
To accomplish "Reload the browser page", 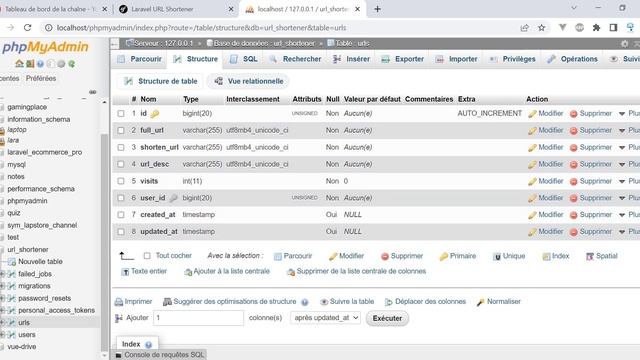I will [27, 28].
